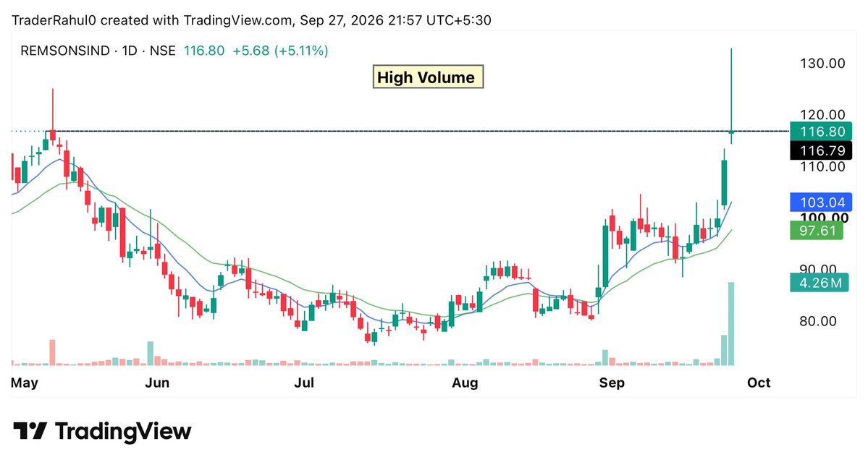Screen dimensions: 868x465
Task: Click the black 116.79 price line label
Action: (x=821, y=150)
